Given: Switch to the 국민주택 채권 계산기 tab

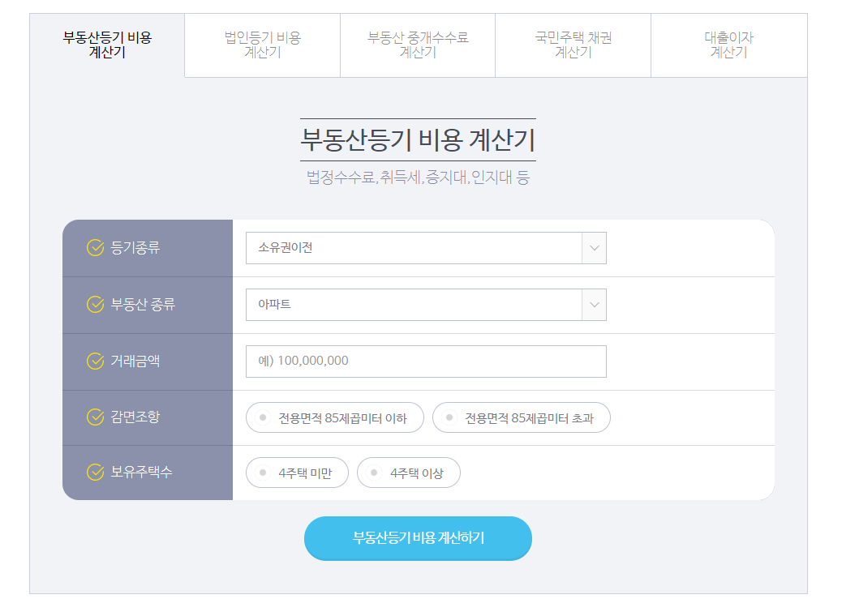Looking at the screenshot, I should (573, 45).
